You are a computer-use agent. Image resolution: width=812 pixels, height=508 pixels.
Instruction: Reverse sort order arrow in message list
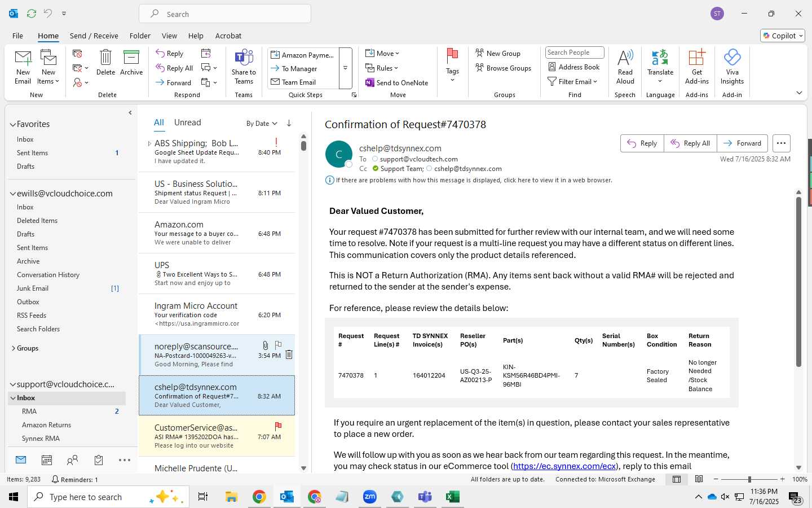pos(289,123)
